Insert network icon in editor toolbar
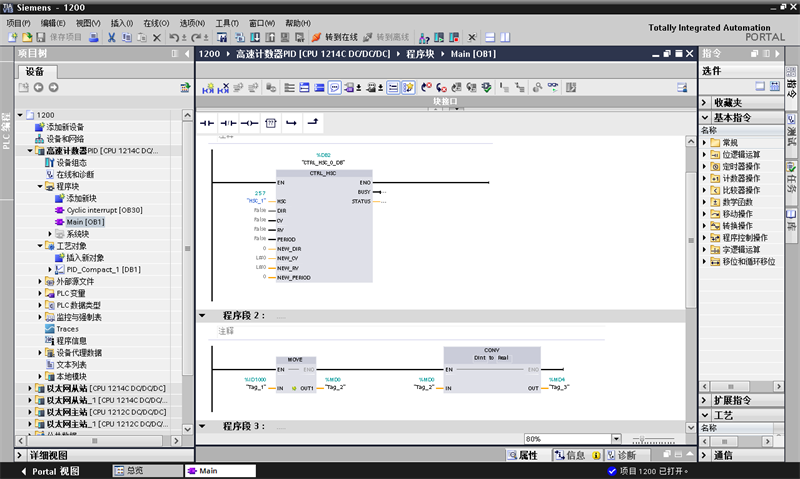 [x=208, y=88]
